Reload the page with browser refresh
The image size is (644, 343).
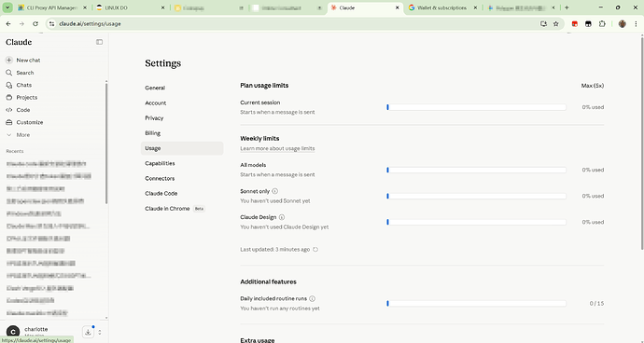click(x=35, y=24)
